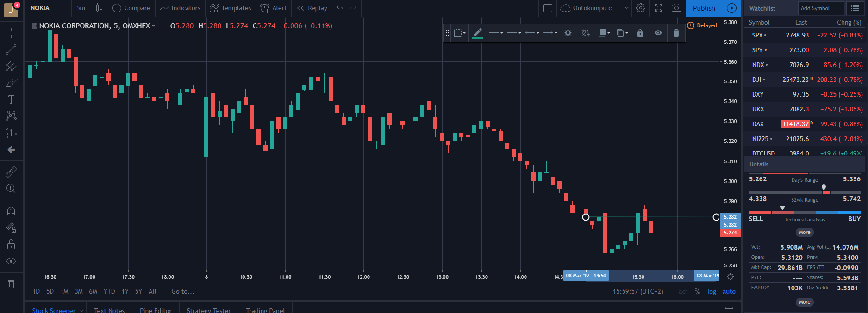Open candlestick chart style selector

coord(99,8)
